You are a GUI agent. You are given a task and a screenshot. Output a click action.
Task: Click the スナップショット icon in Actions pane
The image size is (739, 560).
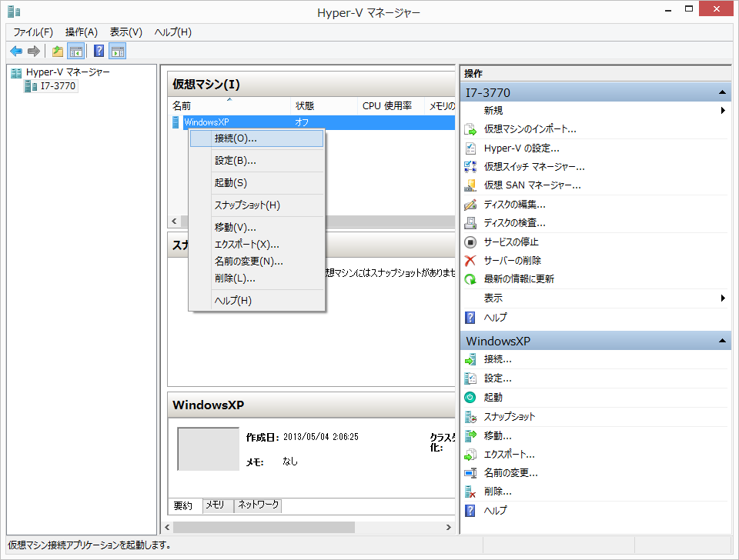click(x=470, y=417)
